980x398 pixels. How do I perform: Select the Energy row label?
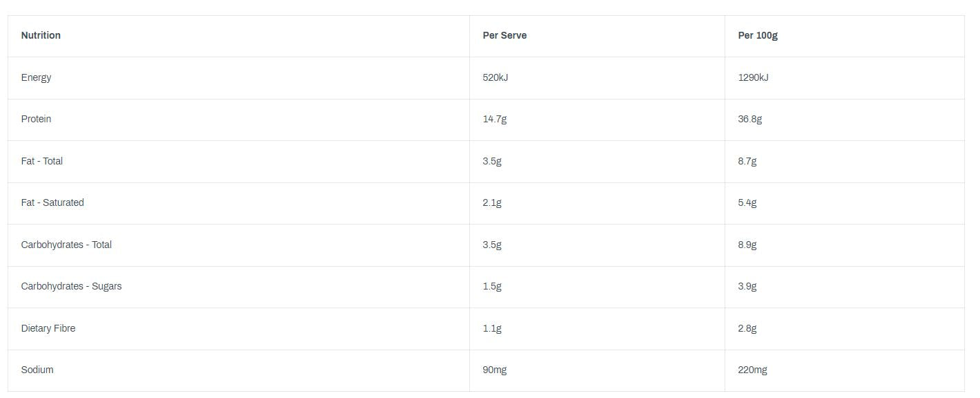36,77
